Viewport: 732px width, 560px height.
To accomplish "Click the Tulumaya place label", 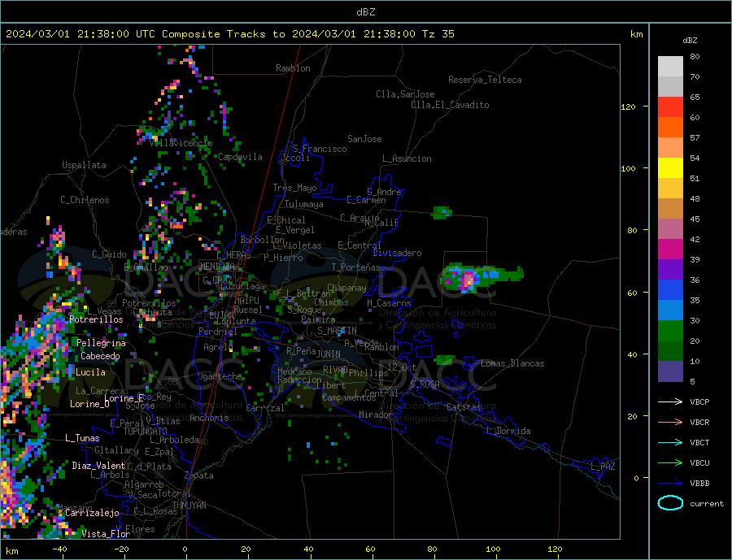I will [303, 204].
